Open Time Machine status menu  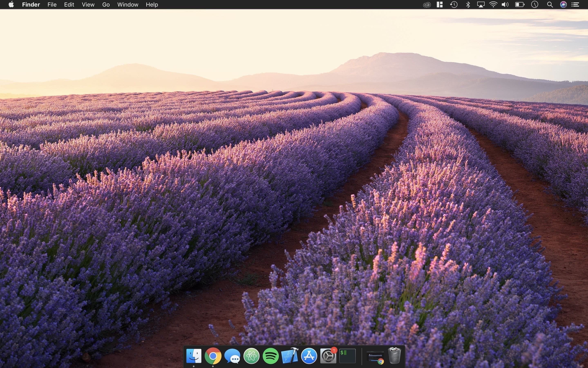pyautogui.click(x=454, y=5)
